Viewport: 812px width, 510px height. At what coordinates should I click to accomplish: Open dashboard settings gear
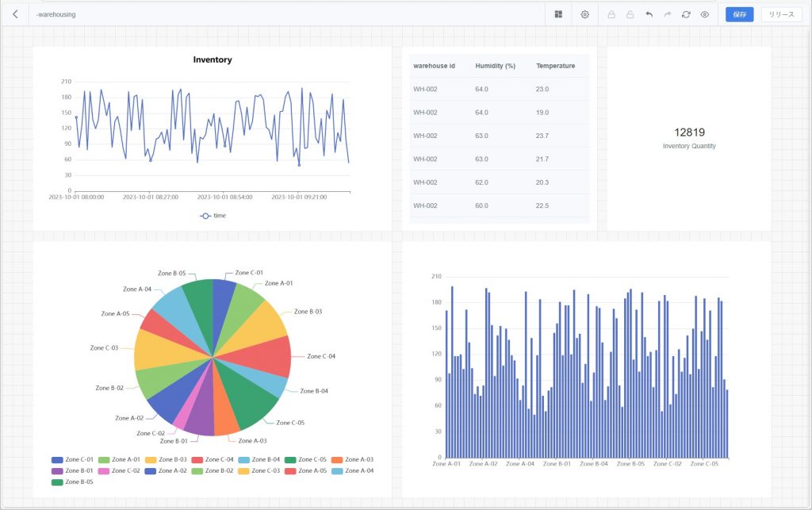(x=585, y=14)
